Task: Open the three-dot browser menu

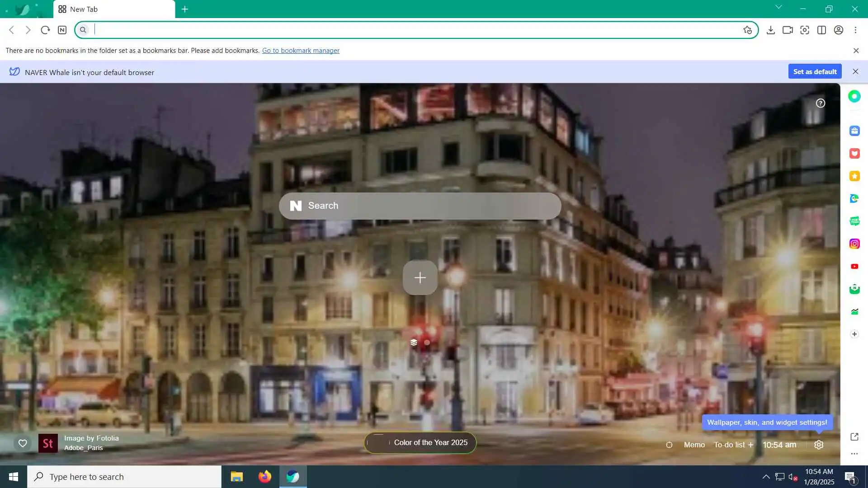Action: (855, 30)
